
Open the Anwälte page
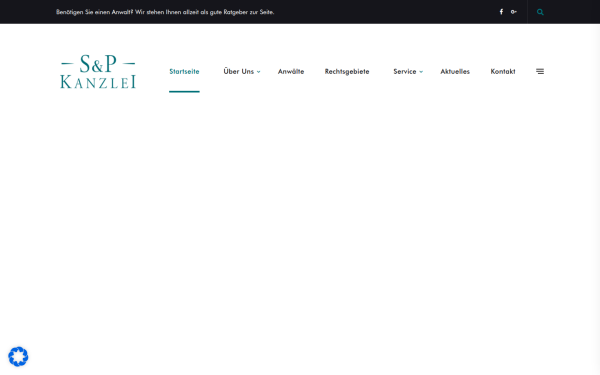(291, 72)
